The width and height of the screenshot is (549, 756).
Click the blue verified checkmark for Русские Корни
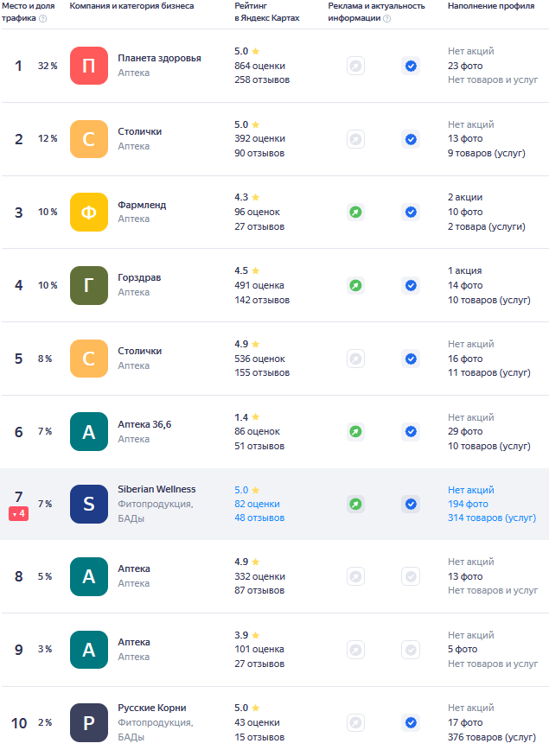point(411,722)
